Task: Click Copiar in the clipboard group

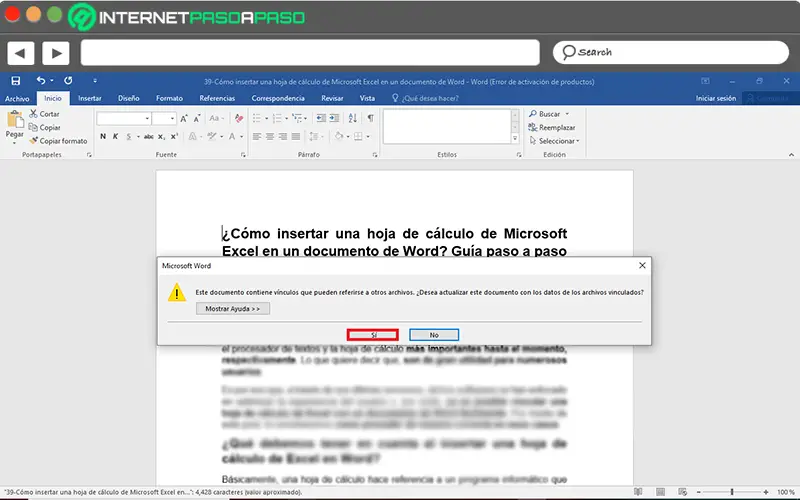Action: (x=45, y=128)
